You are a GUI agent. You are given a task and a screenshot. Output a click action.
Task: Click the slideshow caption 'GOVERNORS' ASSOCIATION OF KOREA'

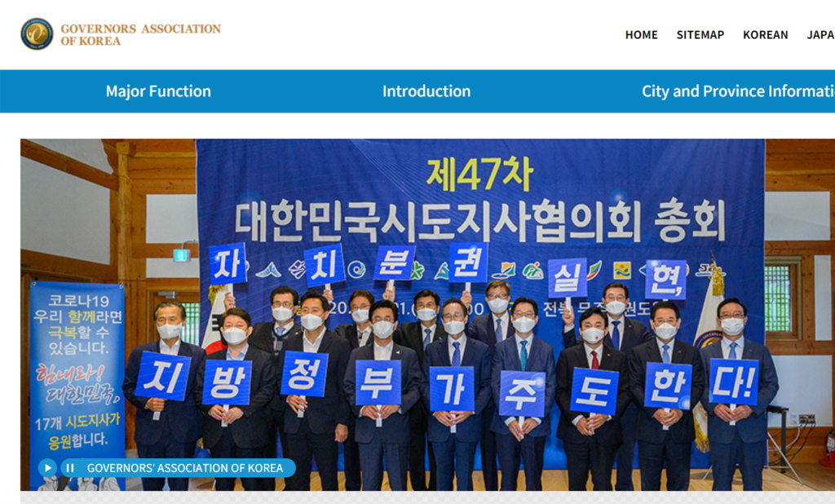[x=185, y=468]
